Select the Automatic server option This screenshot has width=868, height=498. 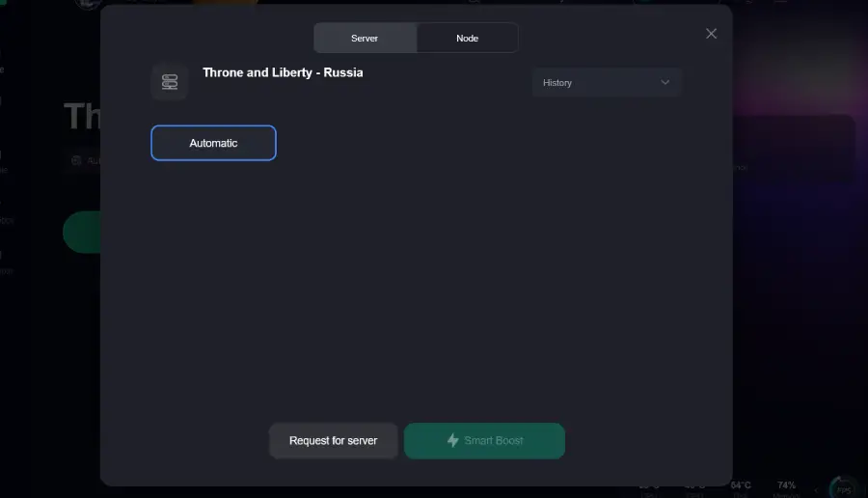click(x=213, y=143)
